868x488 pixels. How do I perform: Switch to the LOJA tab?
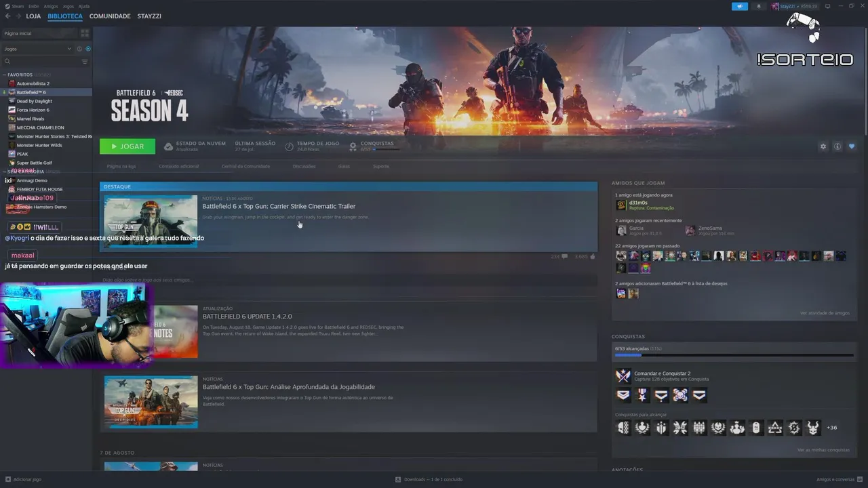(x=33, y=16)
